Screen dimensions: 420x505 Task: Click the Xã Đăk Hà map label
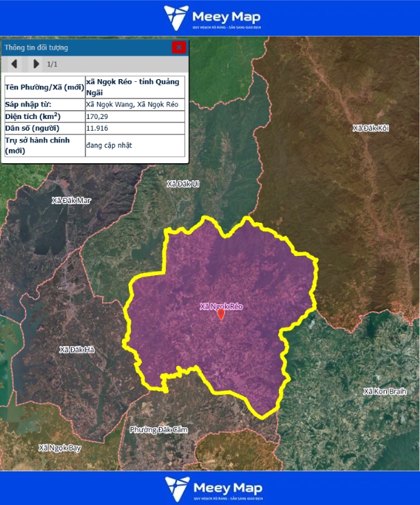coord(76,350)
